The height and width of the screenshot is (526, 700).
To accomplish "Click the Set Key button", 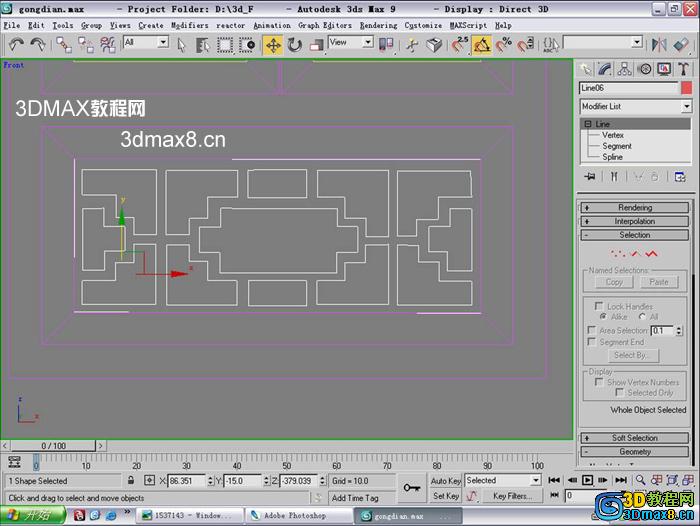I will 445,496.
